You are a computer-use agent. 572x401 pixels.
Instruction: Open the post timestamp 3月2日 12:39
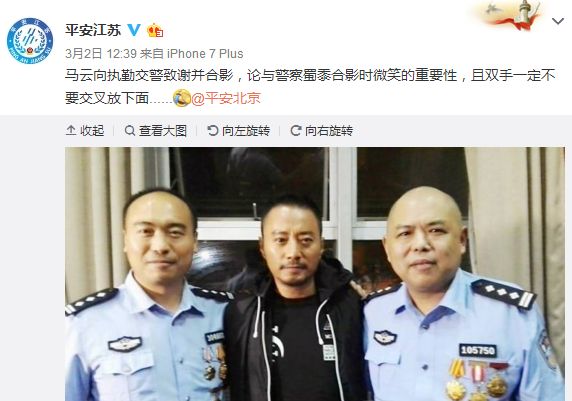(x=101, y=54)
